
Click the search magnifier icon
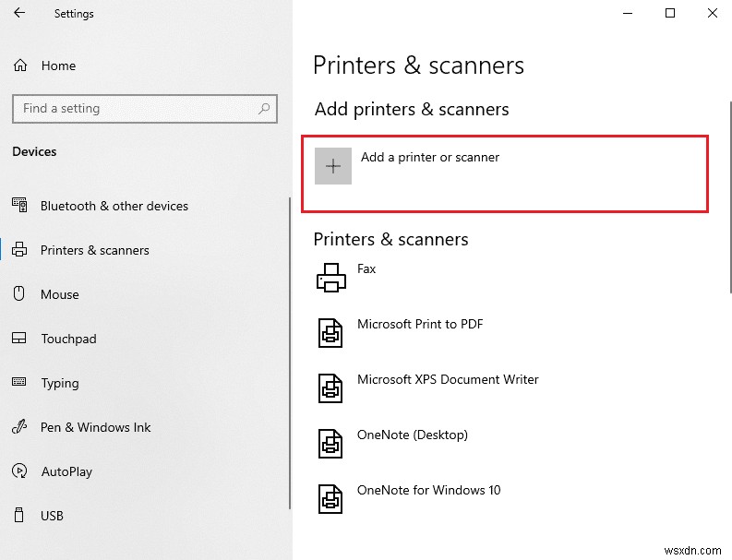264,109
